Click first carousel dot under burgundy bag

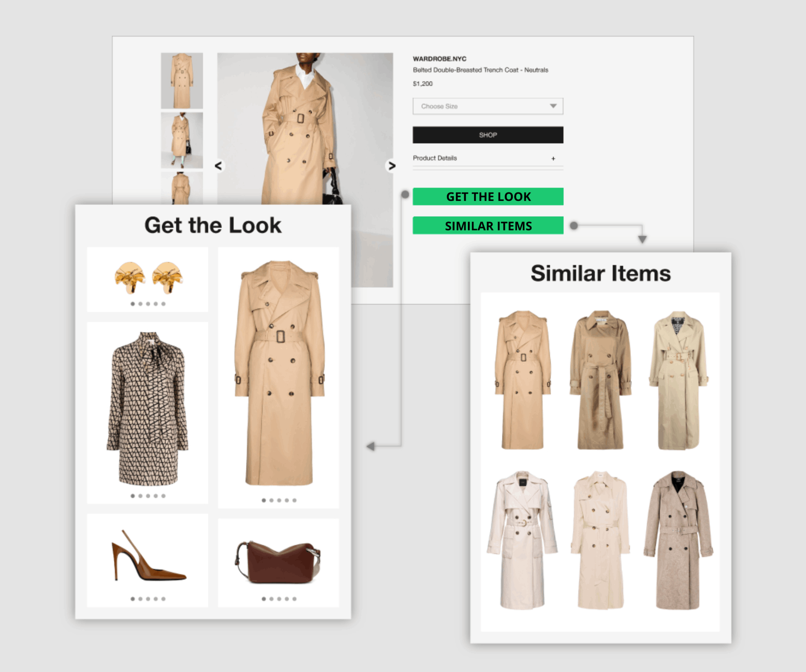click(x=264, y=599)
